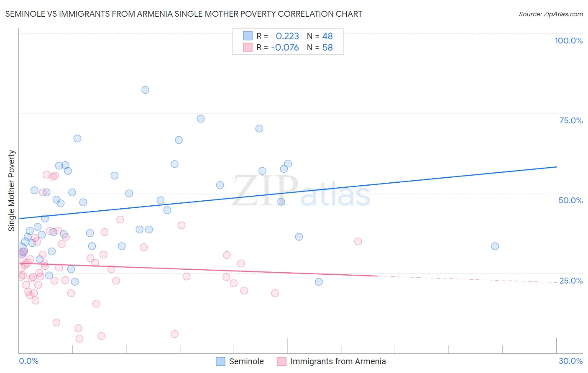Screen dimensions: 588x373
Task: Click the highest blue data point near 82%
Action: [145, 90]
